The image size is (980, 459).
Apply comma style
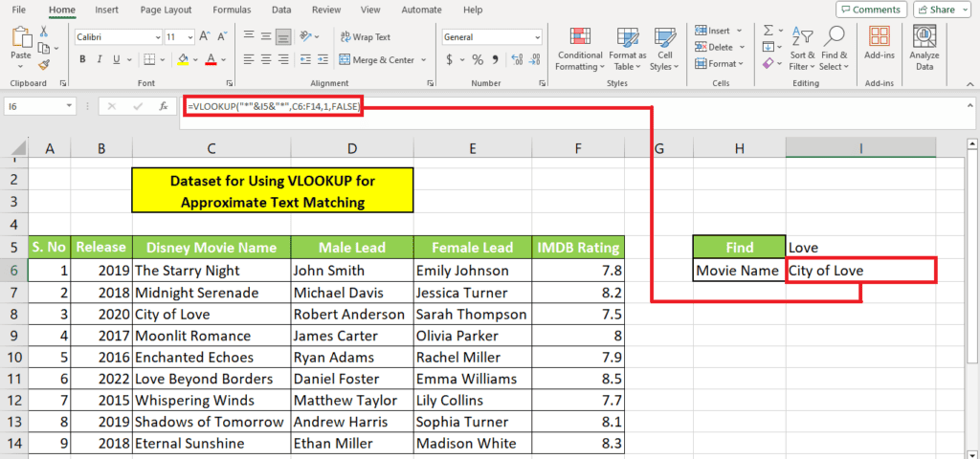coord(495,60)
